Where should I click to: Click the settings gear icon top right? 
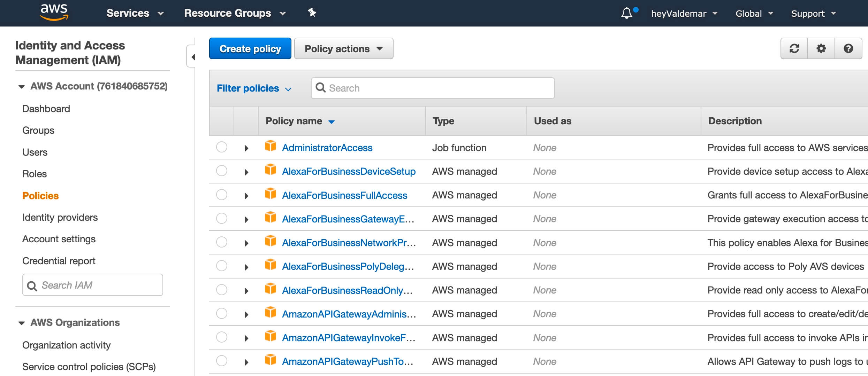pyautogui.click(x=822, y=49)
